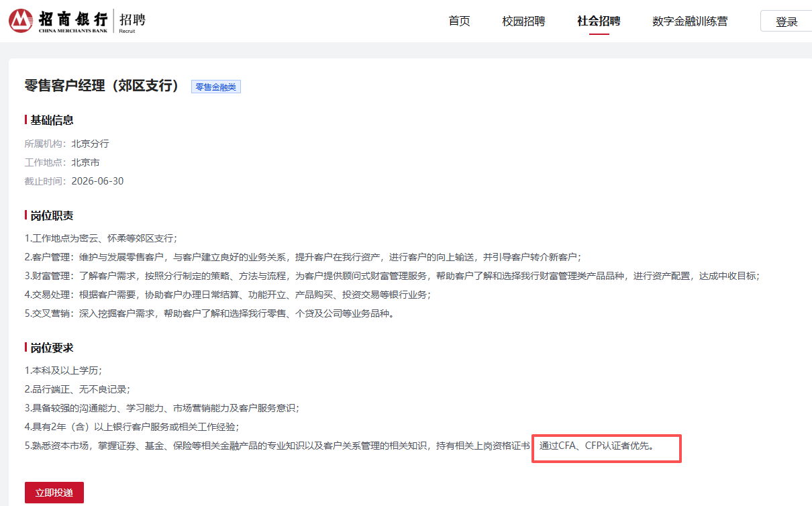Click the 本科及以上学历 requirement line

pos(63,370)
